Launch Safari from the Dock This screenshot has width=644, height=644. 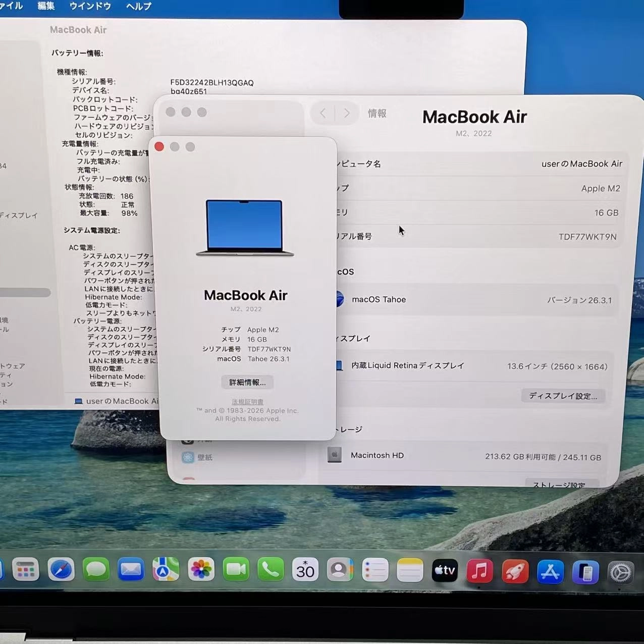tap(61, 570)
